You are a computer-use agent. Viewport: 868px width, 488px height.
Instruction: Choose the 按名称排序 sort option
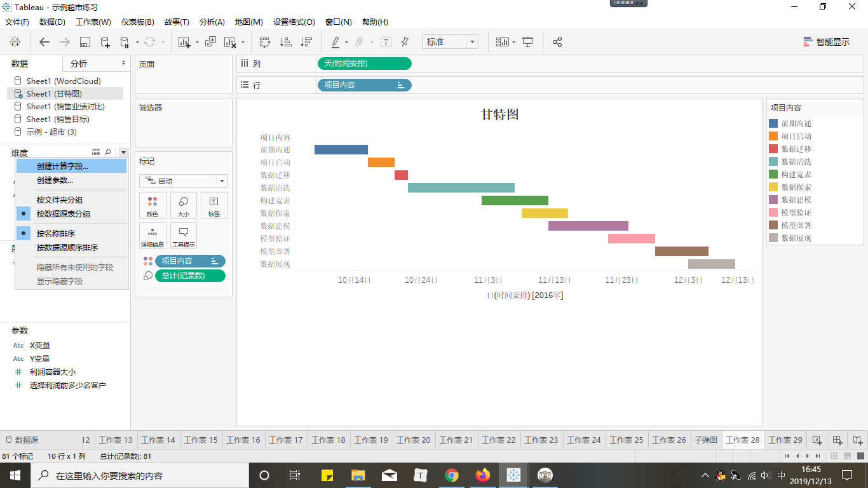pos(71,233)
